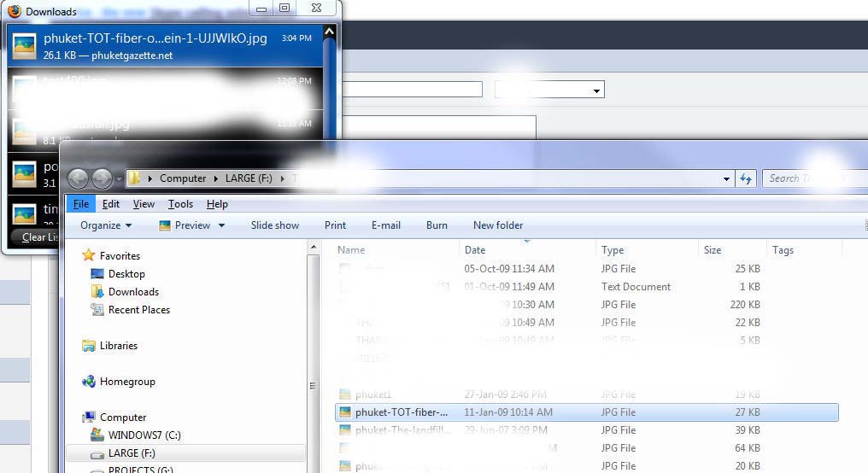Click the Burn toolbar button

coord(437,225)
